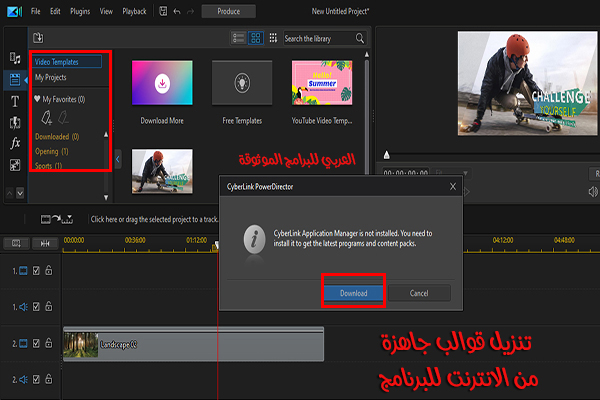Click tag list scroll down arrow
Image resolution: width=600 pixels, height=400 pixels.
[x=106, y=198]
